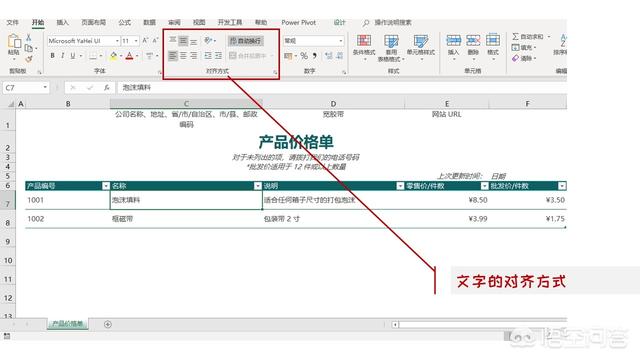Apply the Comma Style icon

tap(315, 56)
